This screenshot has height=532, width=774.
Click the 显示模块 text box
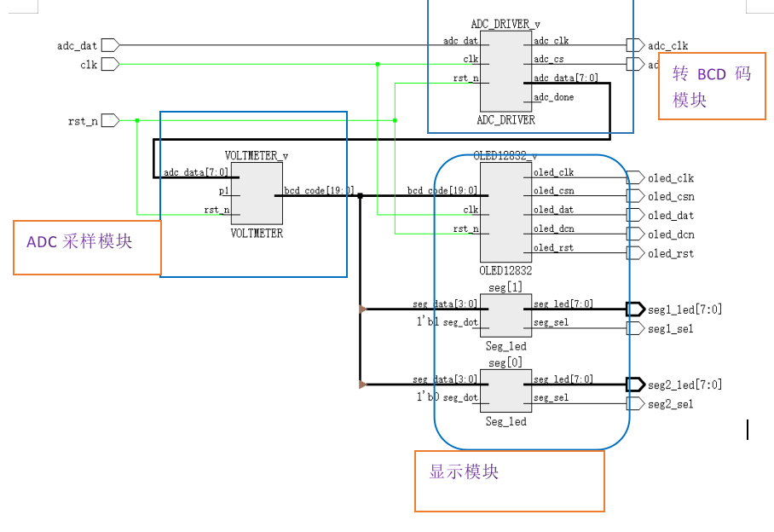[509, 481]
